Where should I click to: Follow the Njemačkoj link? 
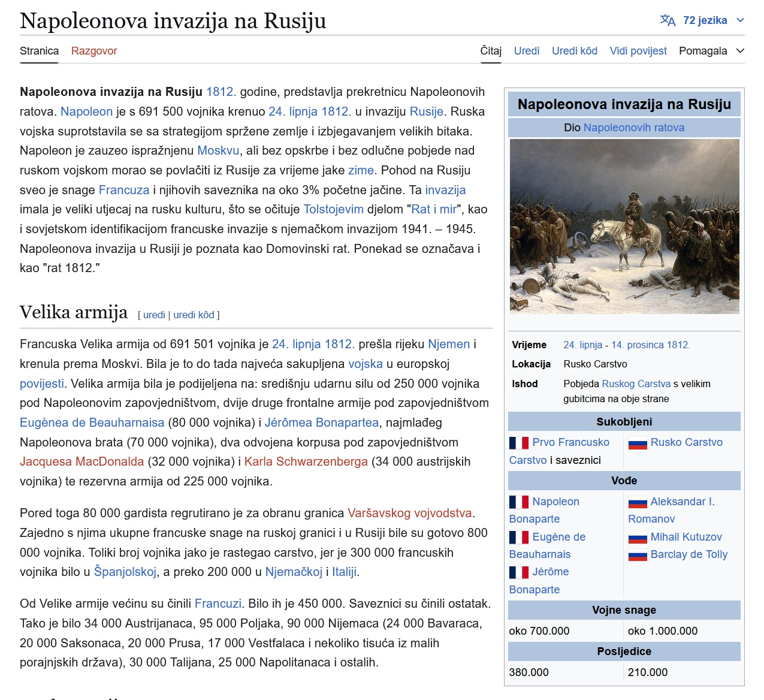(x=294, y=572)
